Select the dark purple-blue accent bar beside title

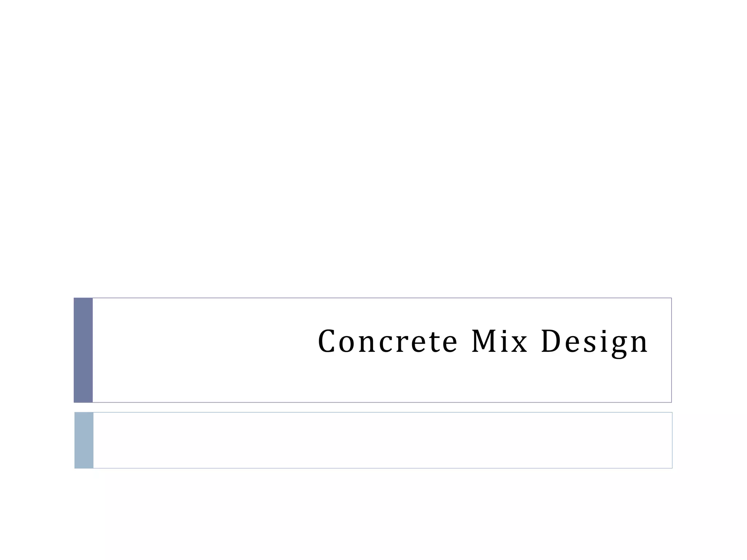tap(83, 350)
